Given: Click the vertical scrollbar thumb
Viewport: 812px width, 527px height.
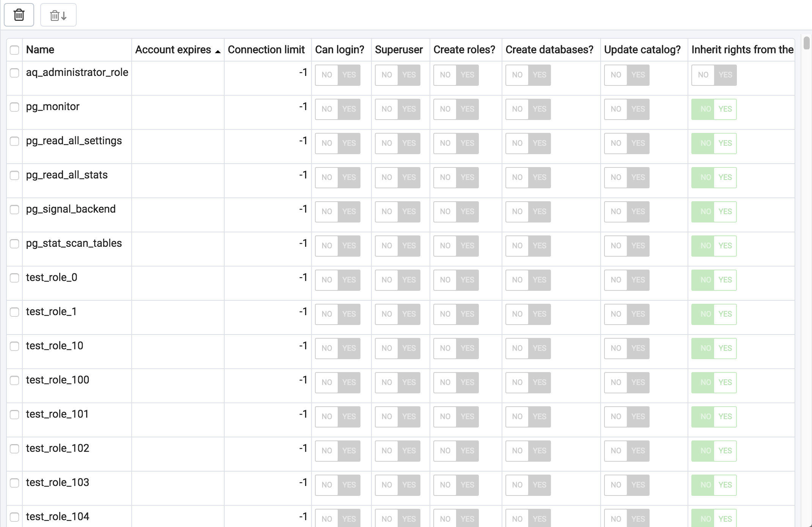Looking at the screenshot, I should click(807, 43).
